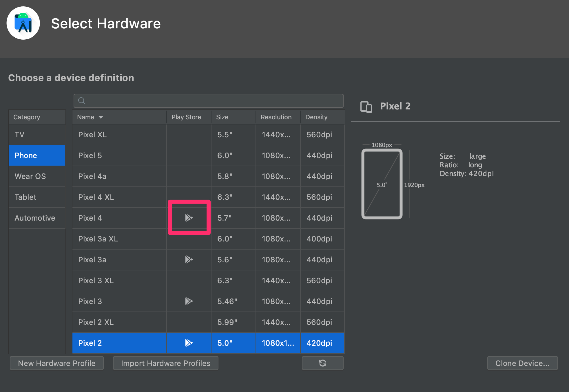The width and height of the screenshot is (569, 392).
Task: Select the Pixel 3 XL device row
Action: (x=208, y=281)
